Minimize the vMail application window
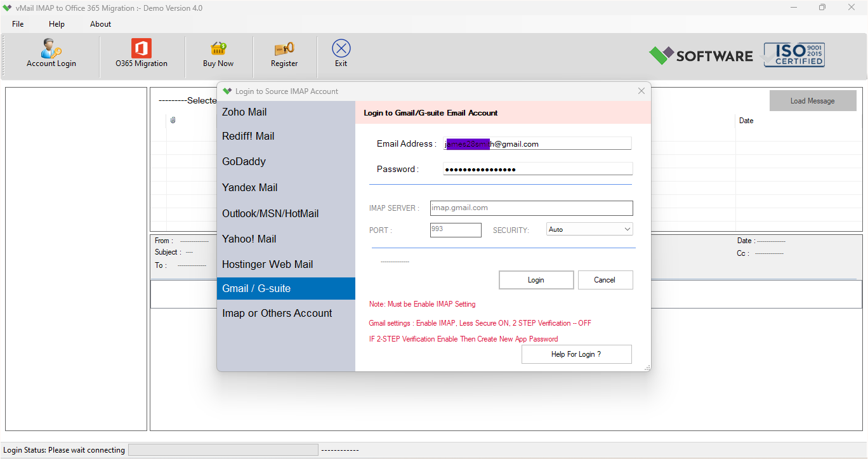Screen dimensions: 868x459 [794, 8]
